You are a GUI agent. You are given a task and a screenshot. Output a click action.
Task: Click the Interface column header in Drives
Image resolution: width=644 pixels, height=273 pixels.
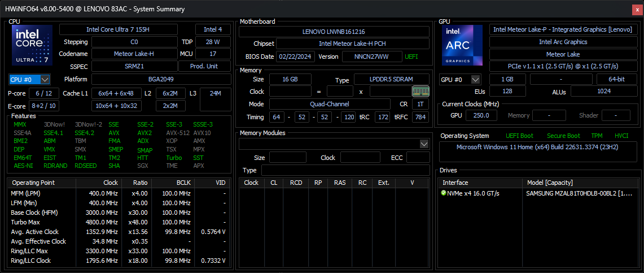click(x=455, y=183)
